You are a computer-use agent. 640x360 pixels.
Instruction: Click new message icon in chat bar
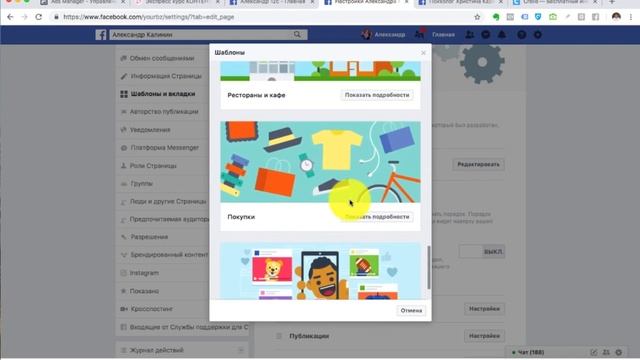(594, 352)
